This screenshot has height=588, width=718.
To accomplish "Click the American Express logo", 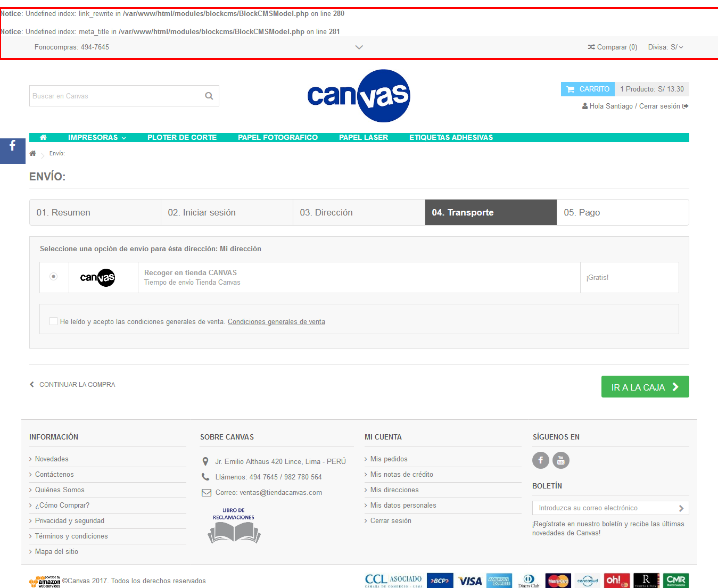I will click(499, 581).
